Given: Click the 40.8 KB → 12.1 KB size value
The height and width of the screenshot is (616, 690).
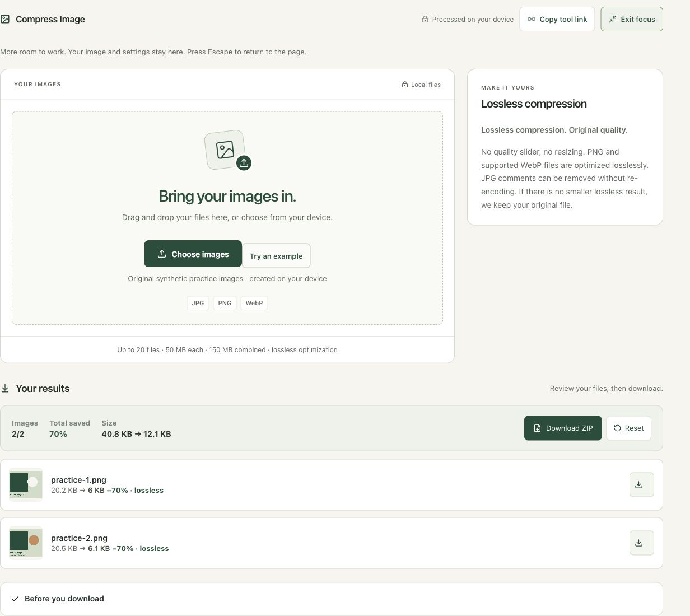Looking at the screenshot, I should tap(136, 434).
